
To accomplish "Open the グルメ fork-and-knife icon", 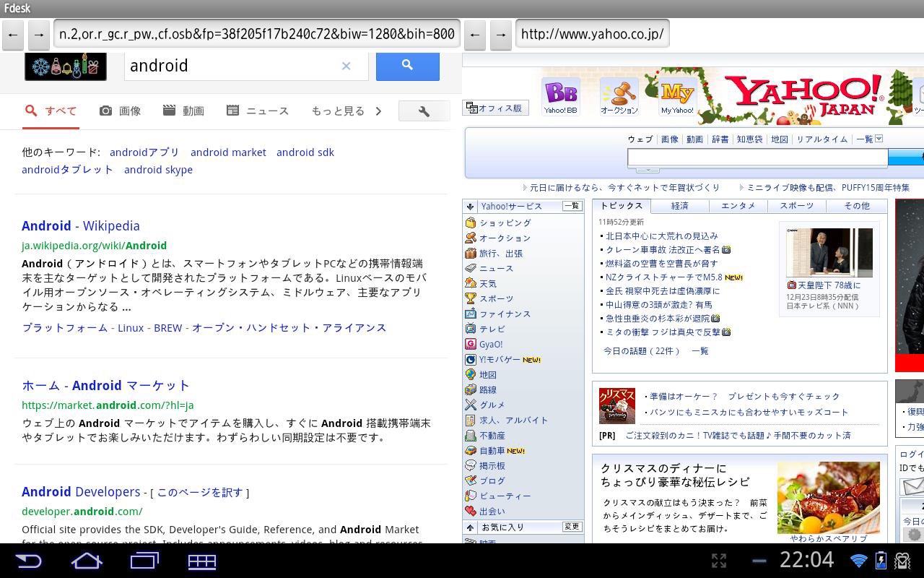I will coord(471,405).
